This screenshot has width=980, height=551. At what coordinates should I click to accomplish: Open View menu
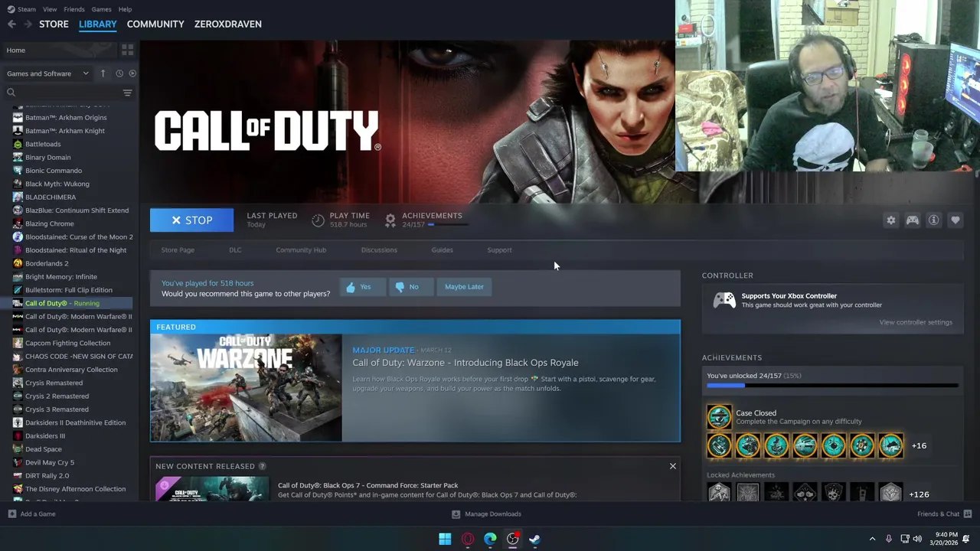[x=50, y=9]
